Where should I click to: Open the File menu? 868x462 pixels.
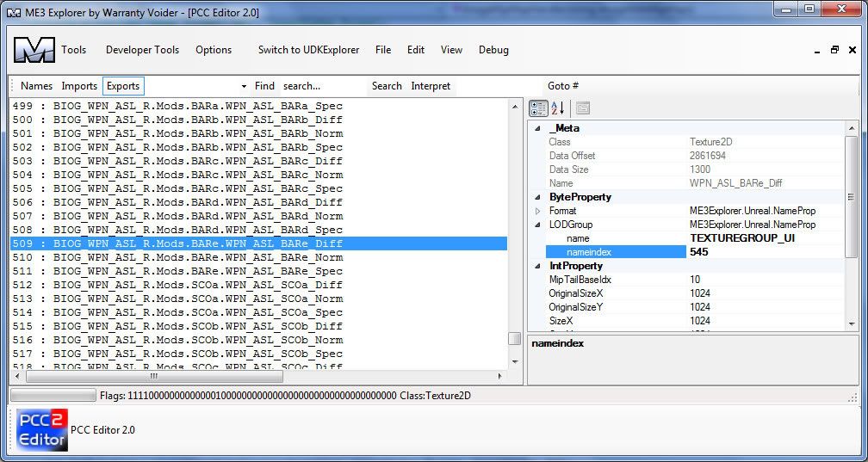pos(383,50)
